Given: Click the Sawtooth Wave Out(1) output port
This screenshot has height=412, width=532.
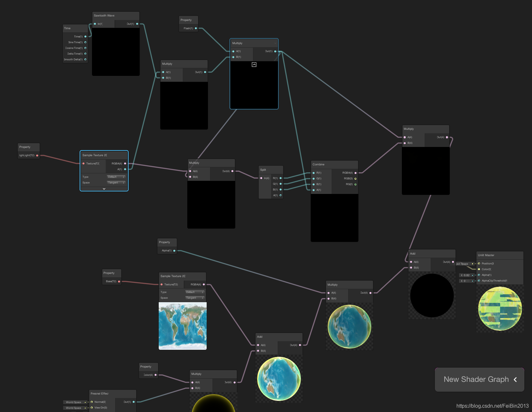Looking at the screenshot, I should pyautogui.click(x=137, y=24).
